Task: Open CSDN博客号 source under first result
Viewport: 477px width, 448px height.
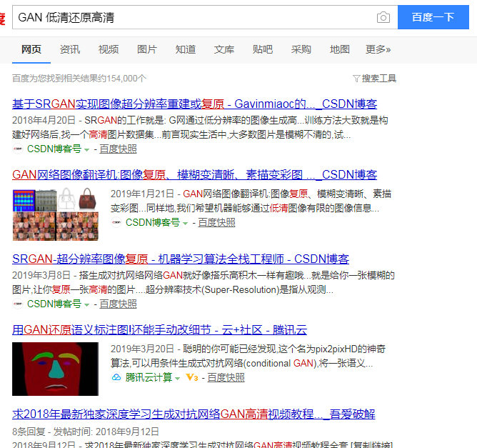Action: 54,149
